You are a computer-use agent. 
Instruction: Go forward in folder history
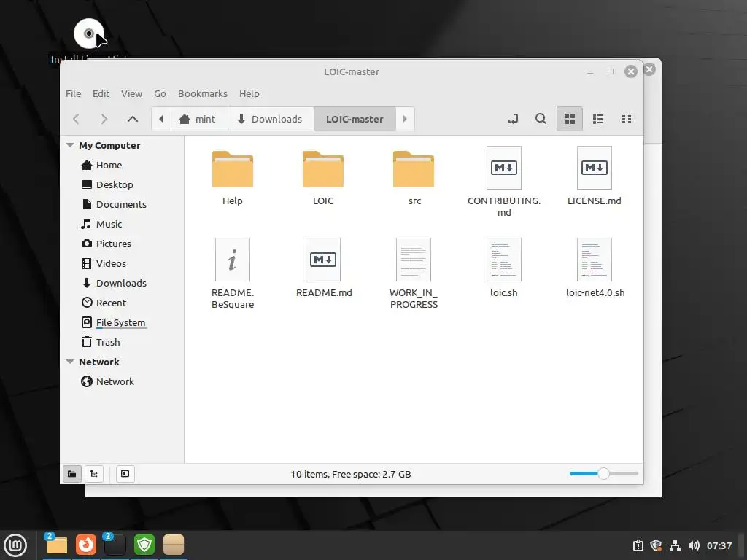(104, 119)
